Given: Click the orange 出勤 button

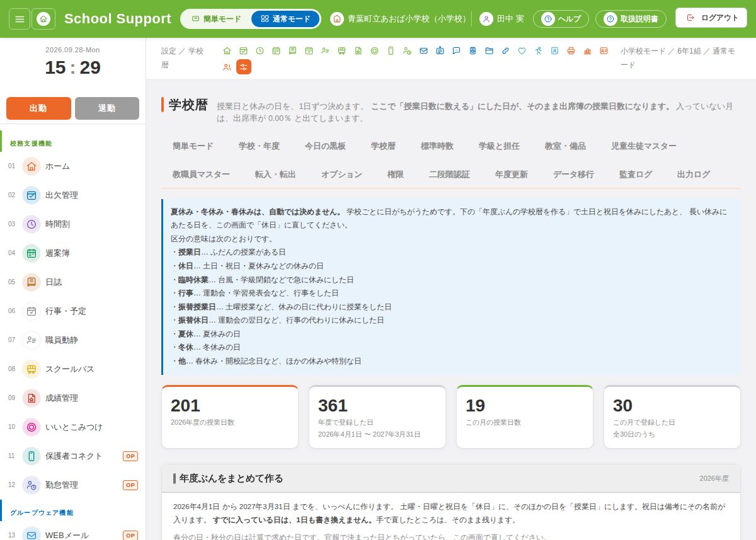Looking at the screenshot, I should pyautogui.click(x=38, y=108).
